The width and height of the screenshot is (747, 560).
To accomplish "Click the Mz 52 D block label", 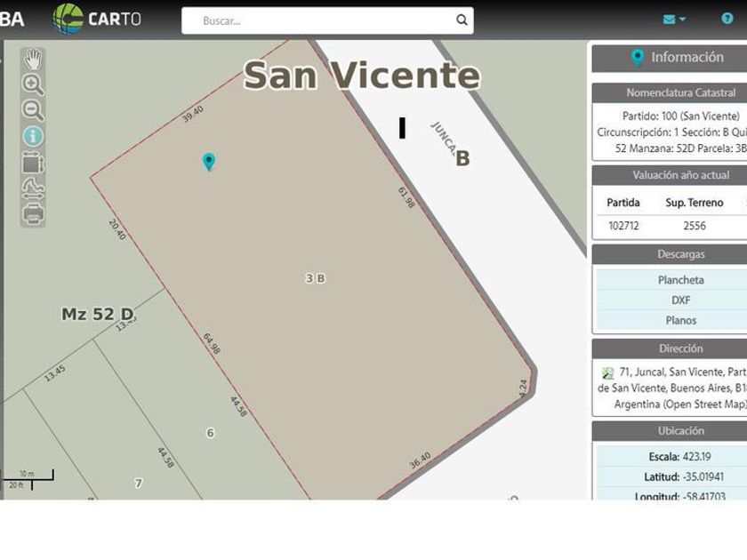I will [98, 315].
